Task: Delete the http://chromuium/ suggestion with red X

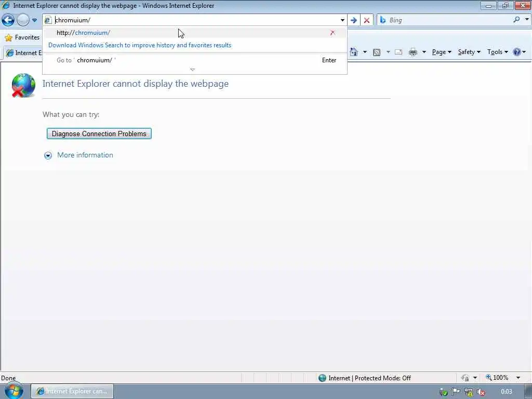Action: (332, 33)
